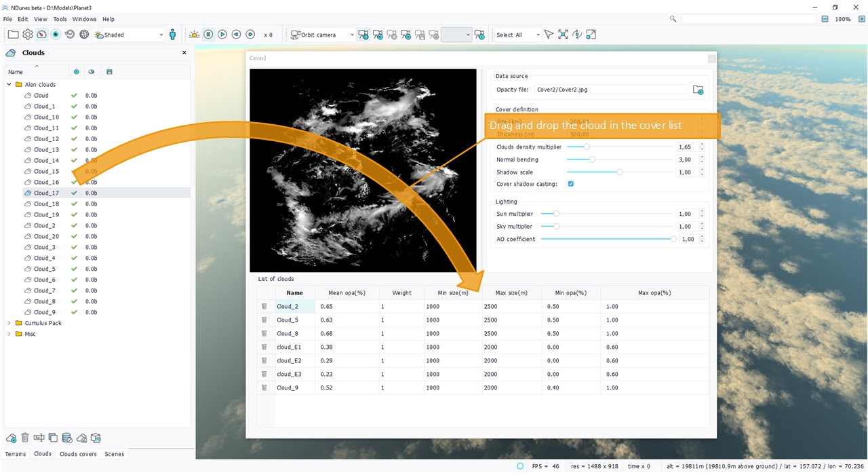The height and width of the screenshot is (475, 868).
Task: Click the fit-to-view frame icon in toolbar
Action: (x=563, y=35)
